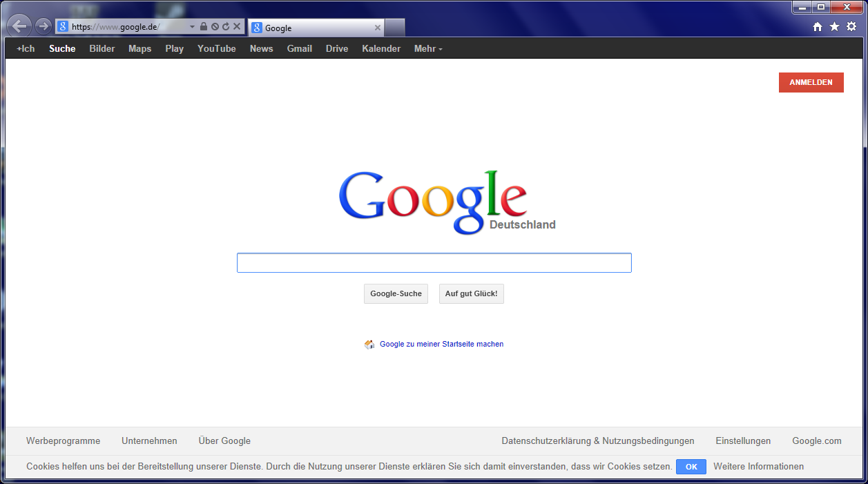
Task: Restore down the browser window
Action: [820, 7]
